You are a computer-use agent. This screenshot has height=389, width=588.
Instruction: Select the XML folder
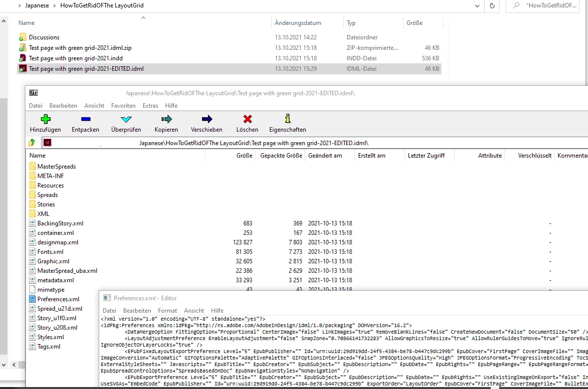pos(43,213)
